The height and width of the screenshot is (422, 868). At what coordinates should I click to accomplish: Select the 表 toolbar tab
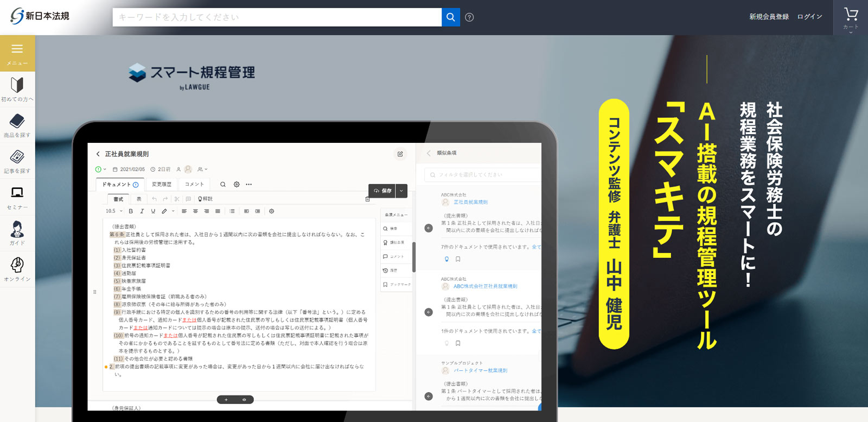click(139, 199)
